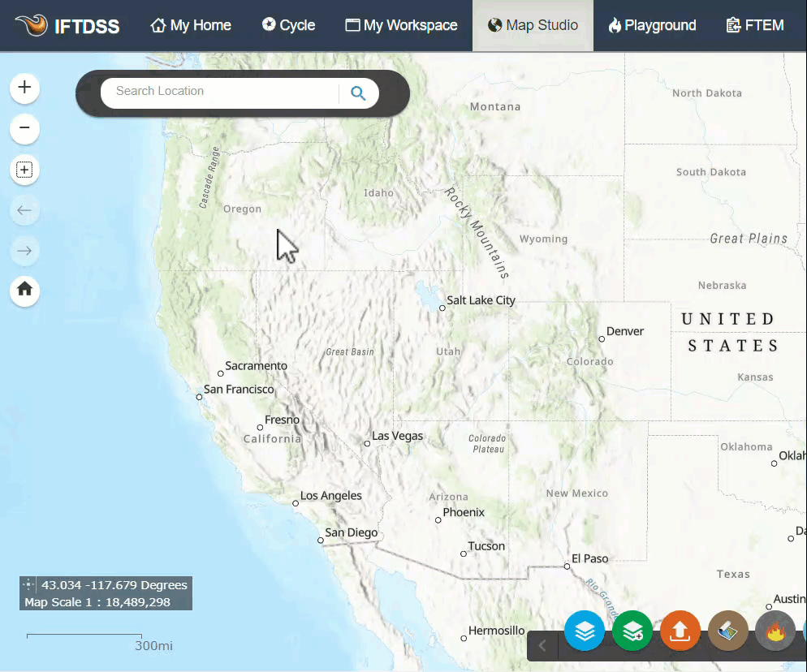This screenshot has width=807, height=672.
Task: Click the next extent forward arrow
Action: pos(24,251)
